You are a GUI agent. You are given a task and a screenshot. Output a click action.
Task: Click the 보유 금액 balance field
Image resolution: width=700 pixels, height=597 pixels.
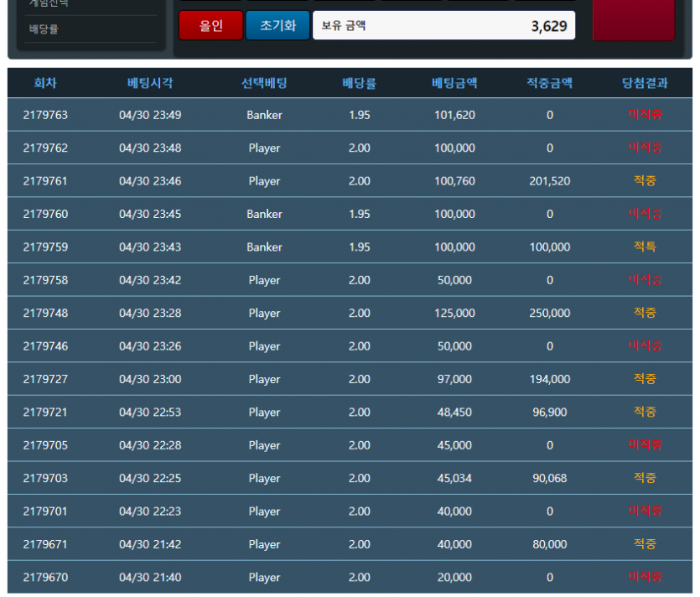click(x=443, y=25)
